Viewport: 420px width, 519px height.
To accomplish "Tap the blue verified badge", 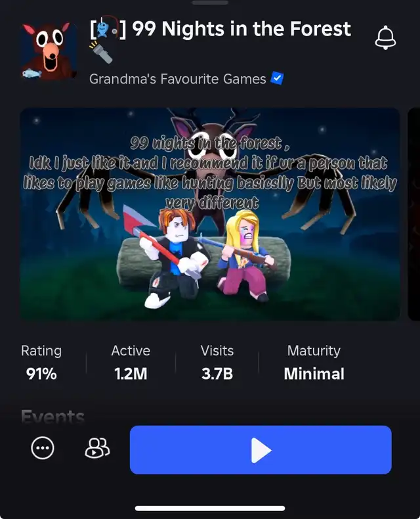I will click(x=277, y=78).
